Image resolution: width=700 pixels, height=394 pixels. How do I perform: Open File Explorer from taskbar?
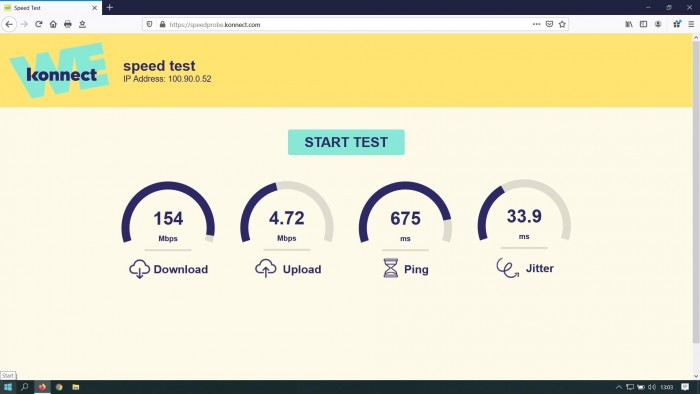coord(76,387)
